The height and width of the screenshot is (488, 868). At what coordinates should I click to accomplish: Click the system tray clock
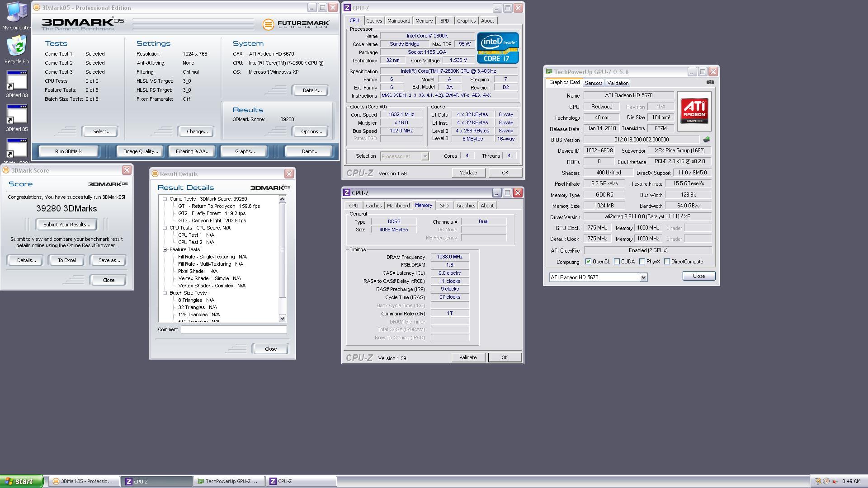click(851, 481)
